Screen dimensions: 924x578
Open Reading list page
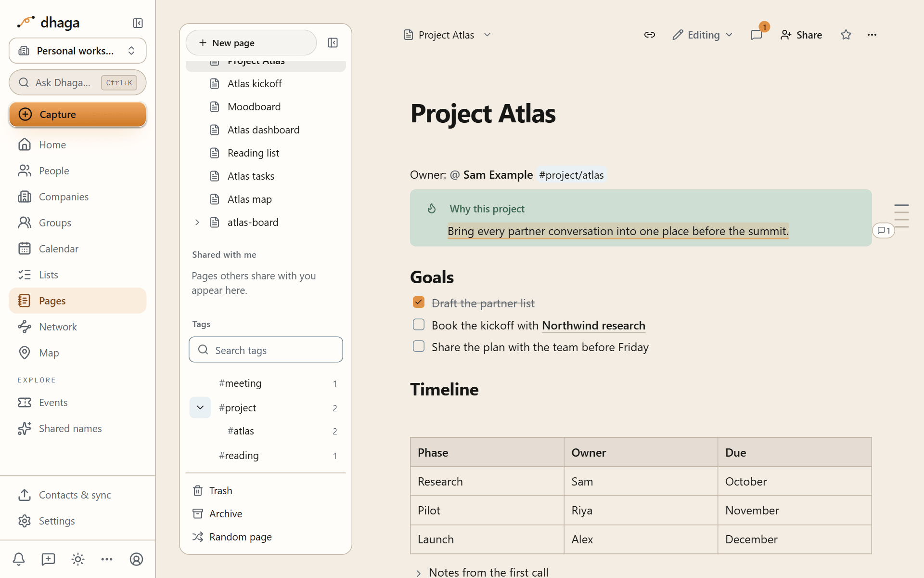coord(266,153)
